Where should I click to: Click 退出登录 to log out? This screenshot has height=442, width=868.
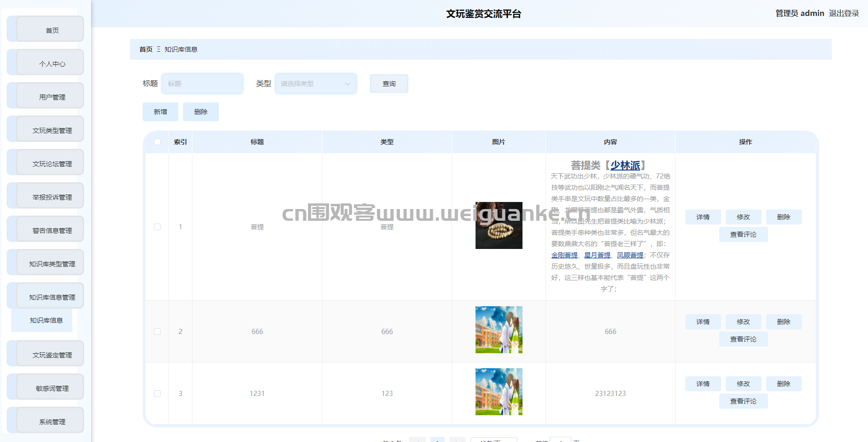pyautogui.click(x=844, y=13)
